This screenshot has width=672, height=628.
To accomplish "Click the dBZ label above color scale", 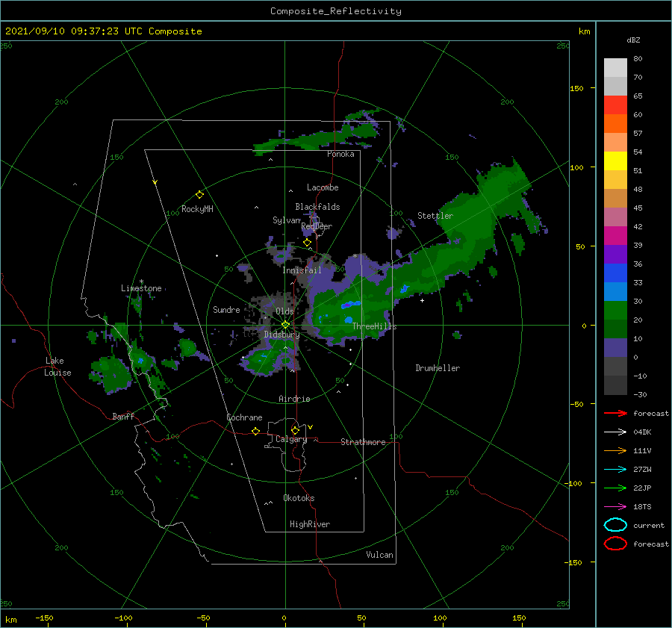I will point(633,40).
